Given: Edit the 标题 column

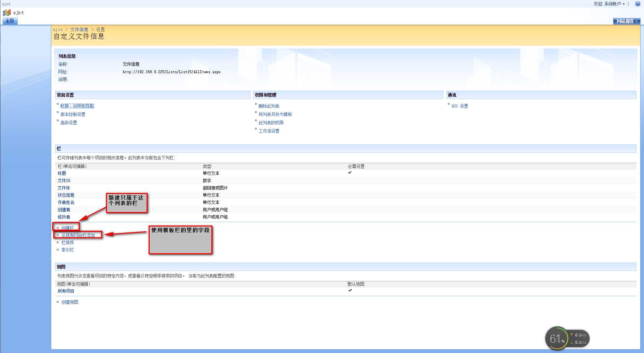Looking at the screenshot, I should (62, 173).
